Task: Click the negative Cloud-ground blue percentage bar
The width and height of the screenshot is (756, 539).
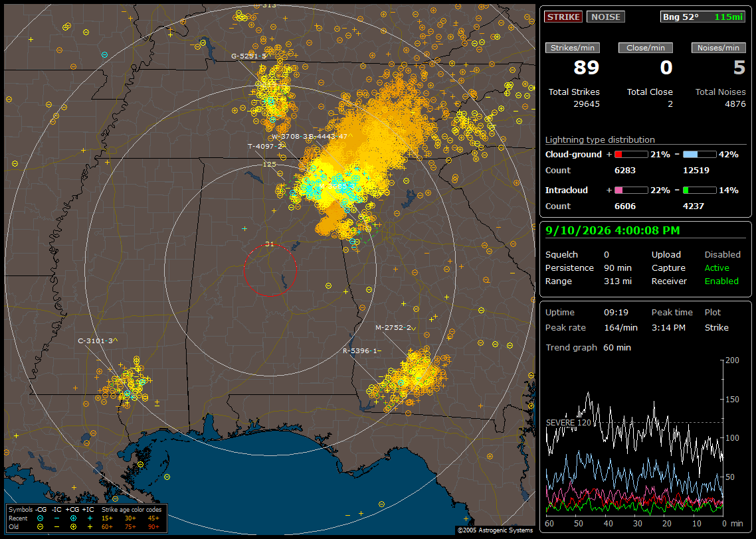Action: (x=700, y=155)
